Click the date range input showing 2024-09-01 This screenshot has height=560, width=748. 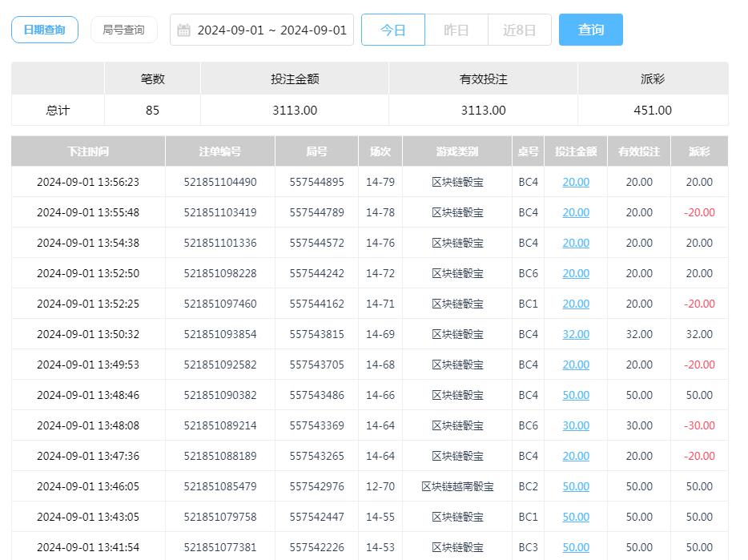point(264,30)
